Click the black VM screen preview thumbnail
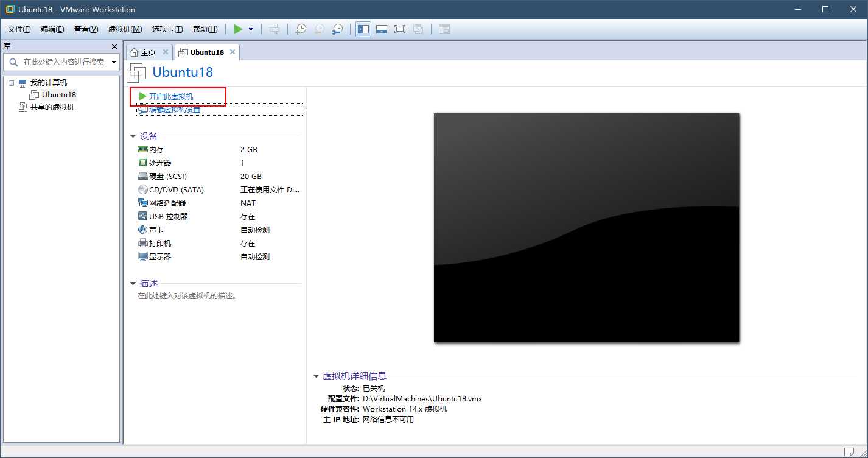 pos(586,228)
